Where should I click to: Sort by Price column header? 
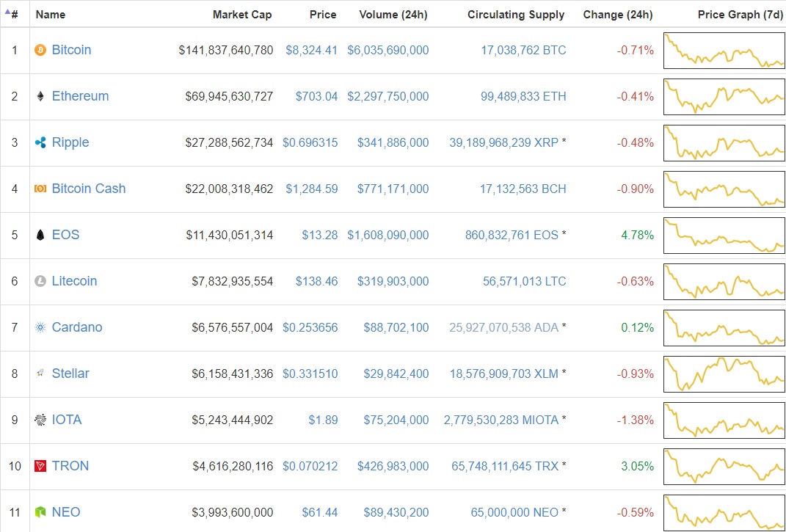tap(323, 15)
